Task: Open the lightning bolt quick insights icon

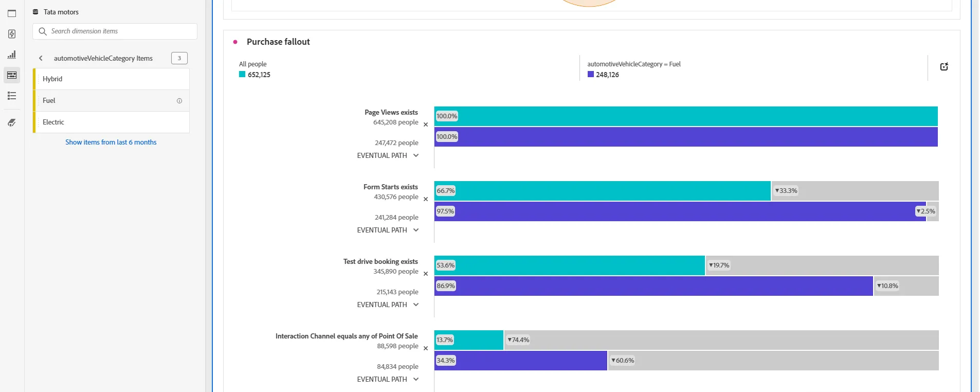Action: tap(12, 34)
